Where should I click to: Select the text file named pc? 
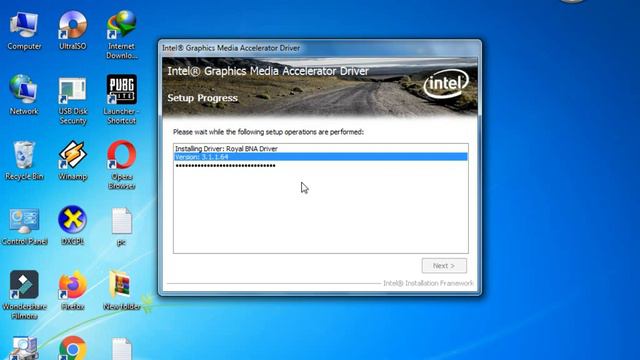tap(122, 227)
